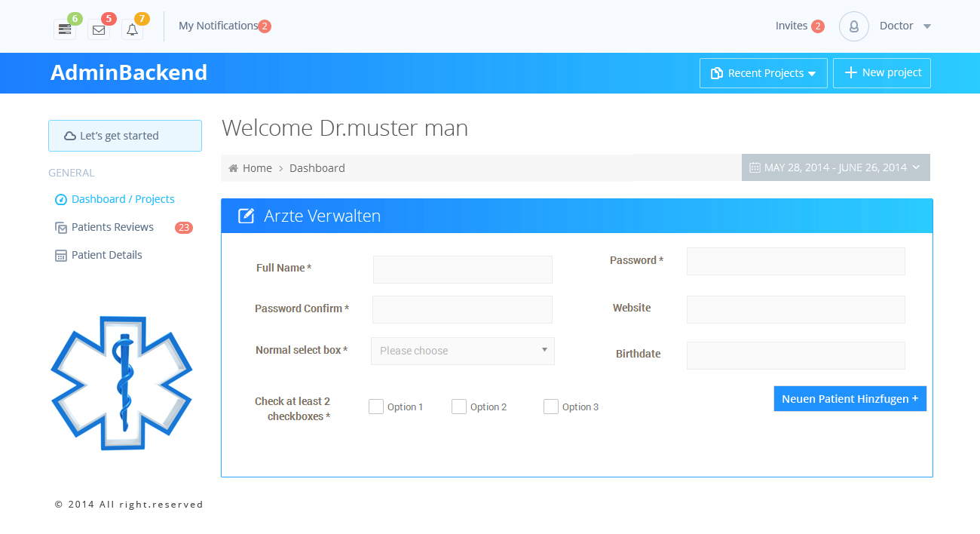The height and width of the screenshot is (534, 980).
Task: Click the medical star of life logo
Action: [x=121, y=383]
